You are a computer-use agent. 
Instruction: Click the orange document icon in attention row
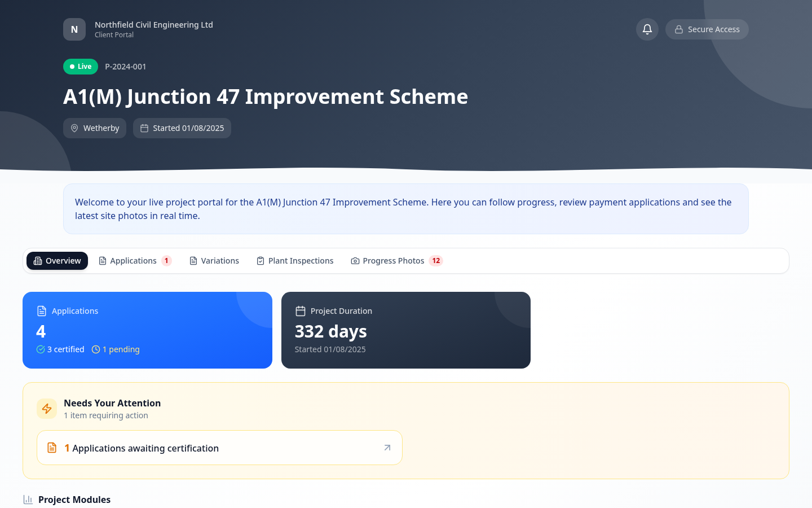(x=52, y=448)
